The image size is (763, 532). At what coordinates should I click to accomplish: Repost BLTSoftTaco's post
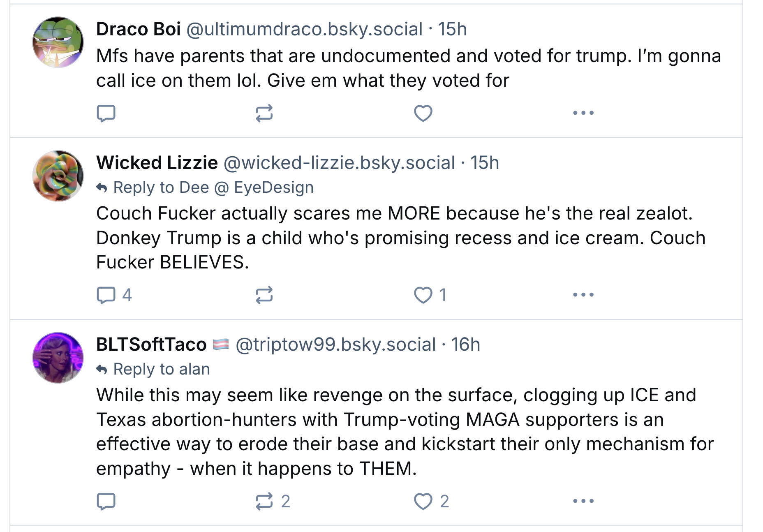264,501
